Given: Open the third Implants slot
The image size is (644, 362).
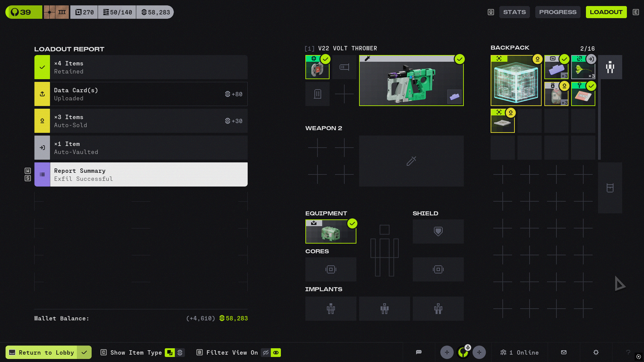Looking at the screenshot, I should coord(438,309).
